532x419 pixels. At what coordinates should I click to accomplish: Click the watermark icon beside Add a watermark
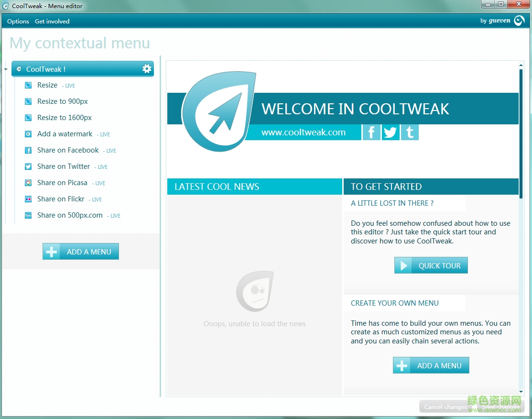(x=28, y=134)
